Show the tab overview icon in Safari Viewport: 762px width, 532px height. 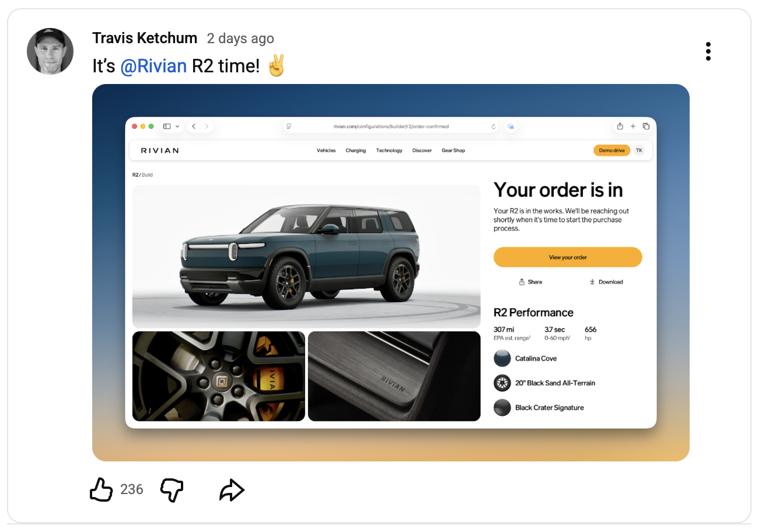(646, 126)
